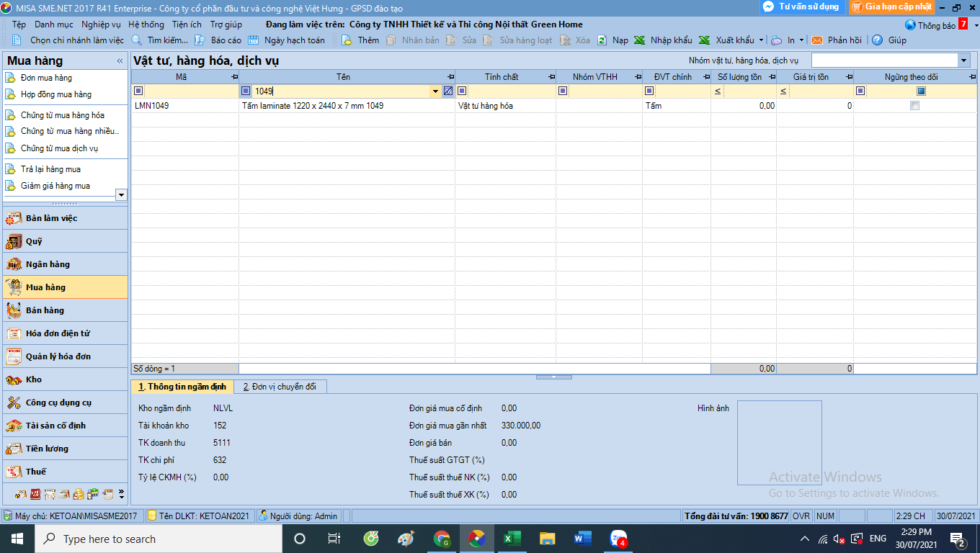
Task: Show more modules via bottom chevron
Action: point(121,494)
